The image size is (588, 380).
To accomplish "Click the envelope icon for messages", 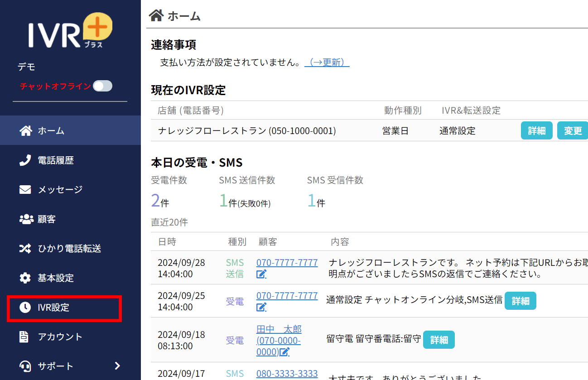I will [25, 190].
